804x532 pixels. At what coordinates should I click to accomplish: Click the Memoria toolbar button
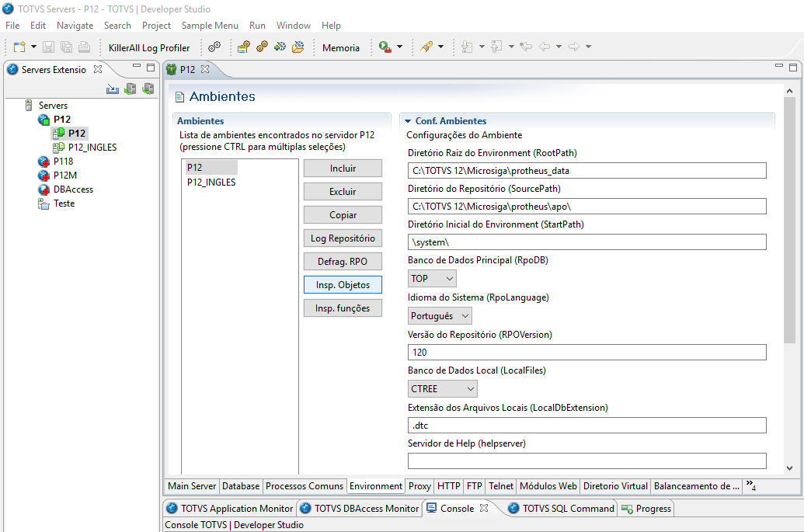(x=340, y=47)
